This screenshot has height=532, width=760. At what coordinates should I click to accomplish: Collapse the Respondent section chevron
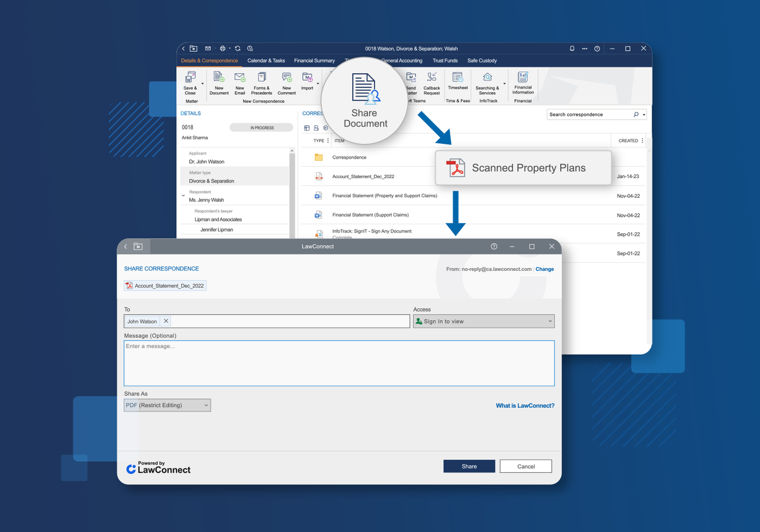pyautogui.click(x=184, y=195)
